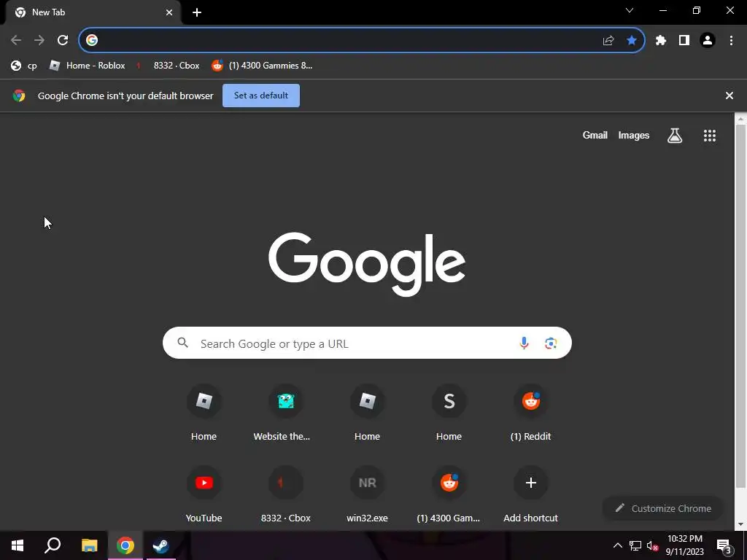The height and width of the screenshot is (560, 747).
Task: Open the (1) Reddit shortcut tile
Action: (x=531, y=413)
